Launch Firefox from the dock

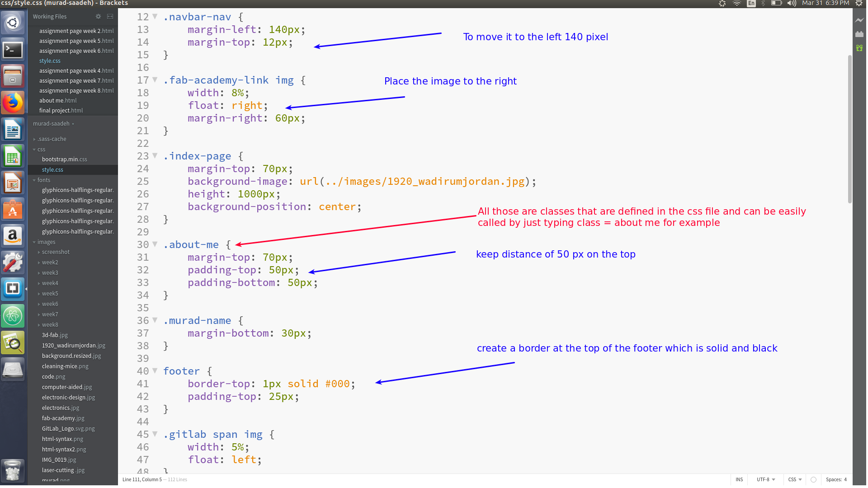13,103
